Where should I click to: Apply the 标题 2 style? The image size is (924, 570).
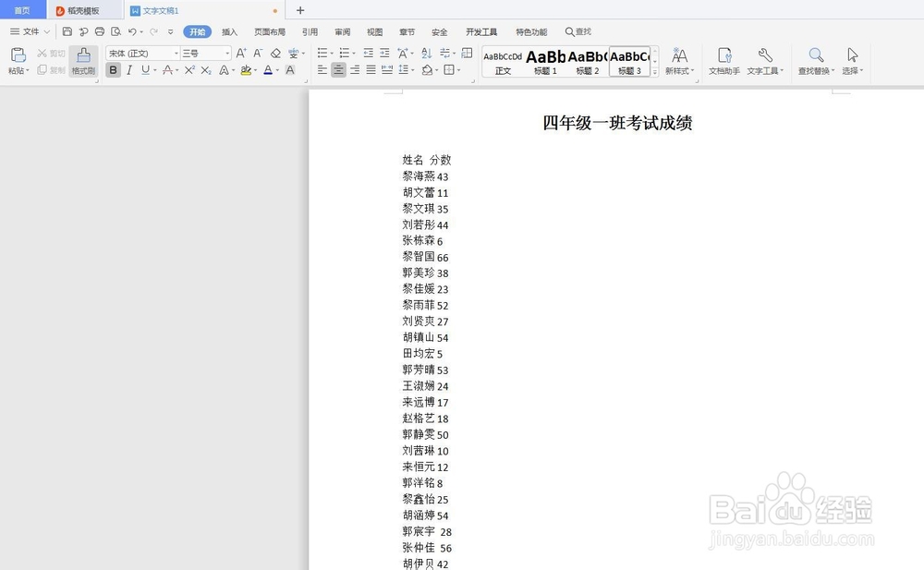[x=588, y=62]
